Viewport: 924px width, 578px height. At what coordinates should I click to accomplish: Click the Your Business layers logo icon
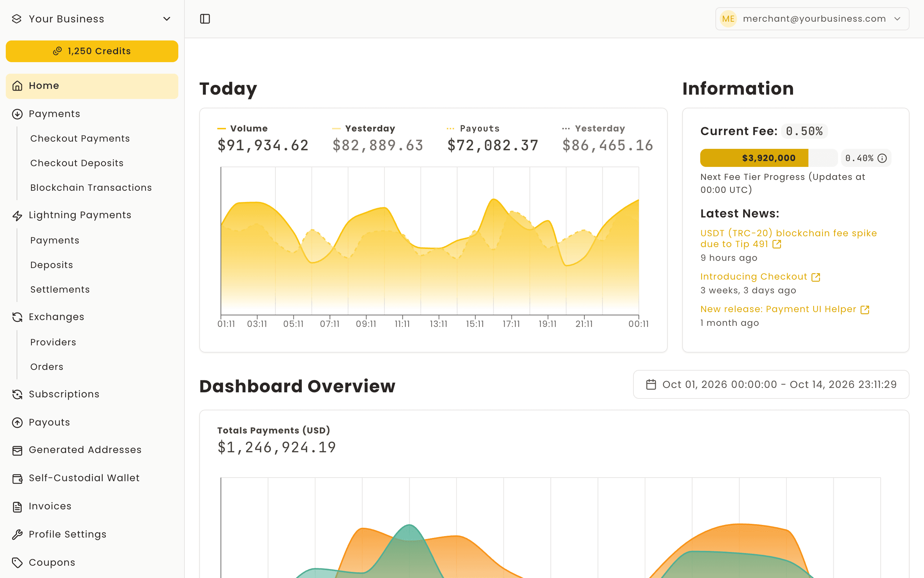coord(17,19)
